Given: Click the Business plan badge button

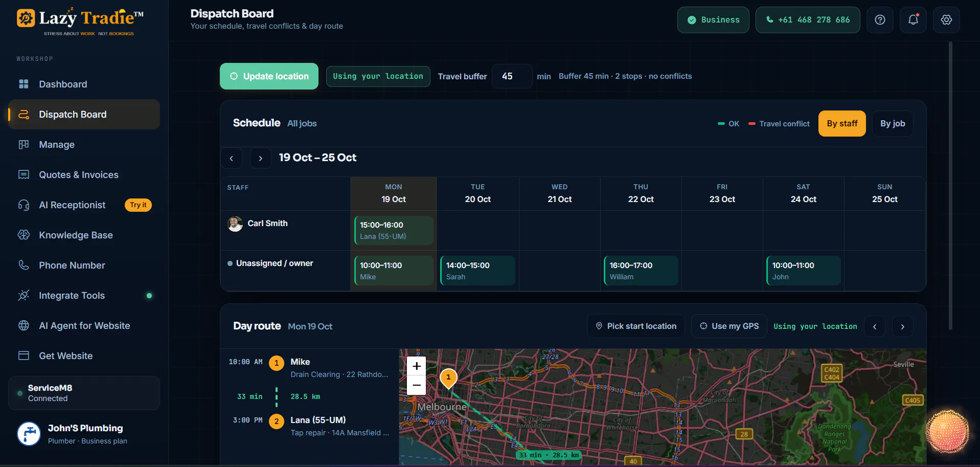Looking at the screenshot, I should [x=713, y=20].
